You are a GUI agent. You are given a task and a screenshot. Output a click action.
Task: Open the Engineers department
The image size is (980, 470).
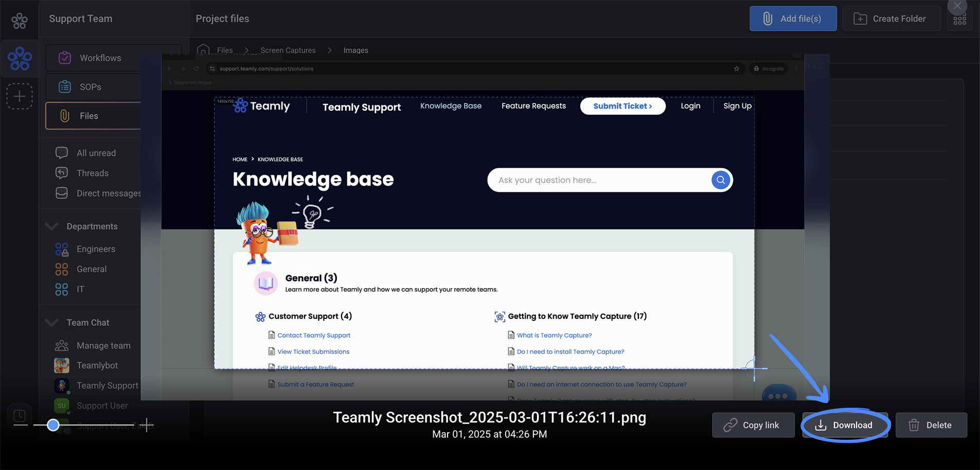[96, 249]
